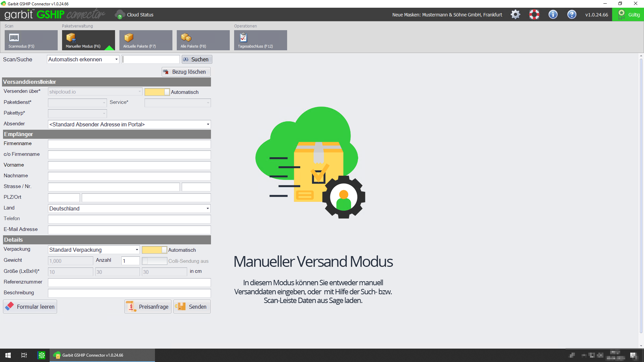Open the Land country dropdown
Viewport: 644px width, 362px height.
[x=208, y=208]
